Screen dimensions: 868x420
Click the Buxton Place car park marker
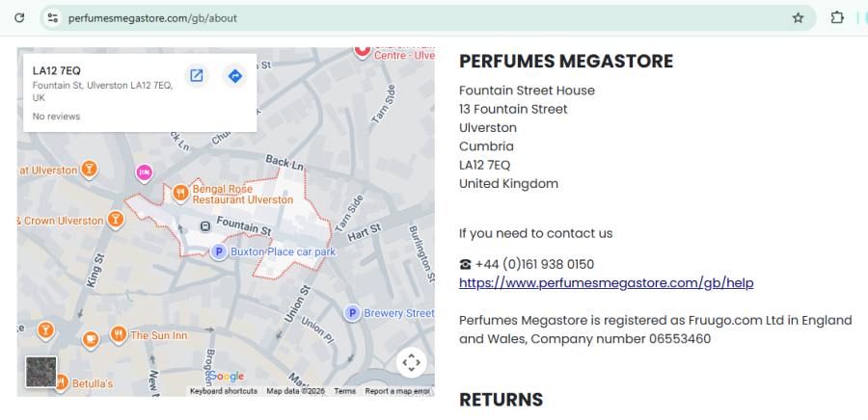219,251
